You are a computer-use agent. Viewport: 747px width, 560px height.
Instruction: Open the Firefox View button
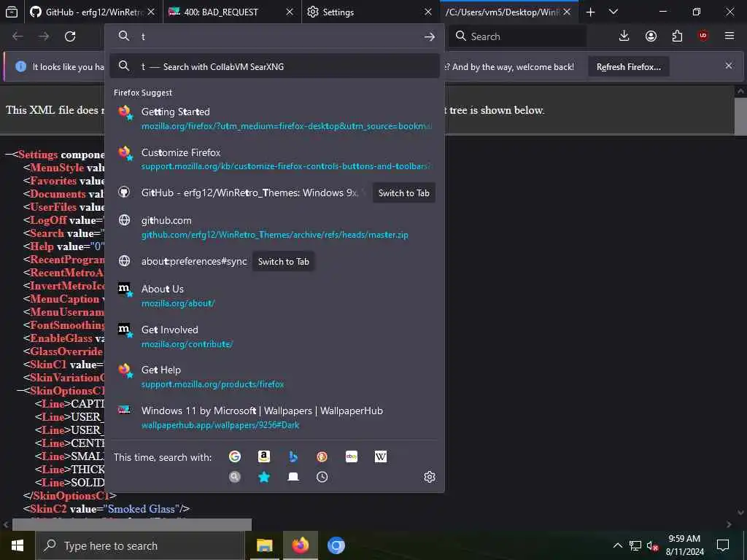(x=12, y=12)
